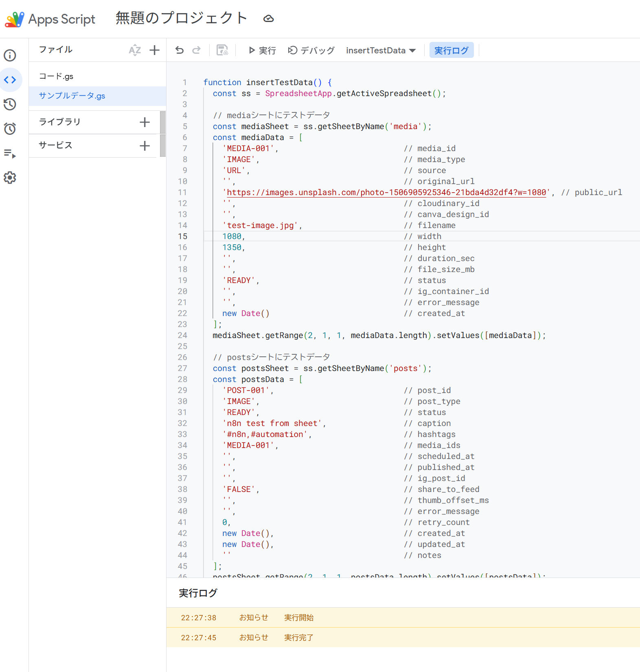This screenshot has width=640, height=672.
Task: Select the Editor code brackets icon
Action: pos(10,80)
